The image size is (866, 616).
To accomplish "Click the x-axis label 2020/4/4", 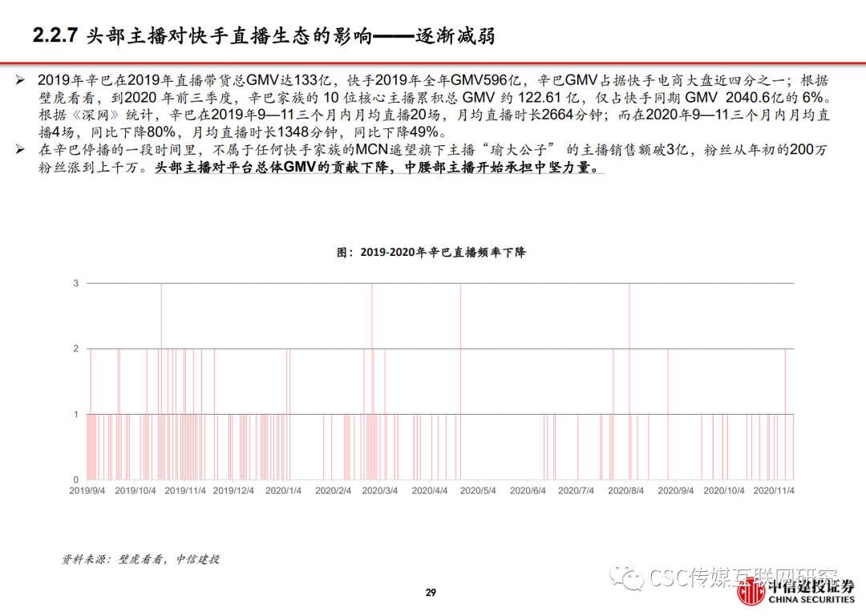I will click(x=430, y=491).
